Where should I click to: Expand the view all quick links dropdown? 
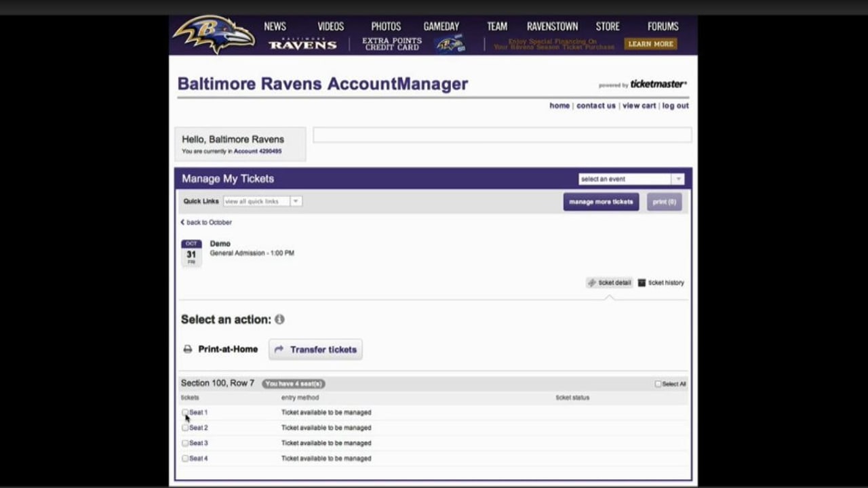(x=262, y=201)
